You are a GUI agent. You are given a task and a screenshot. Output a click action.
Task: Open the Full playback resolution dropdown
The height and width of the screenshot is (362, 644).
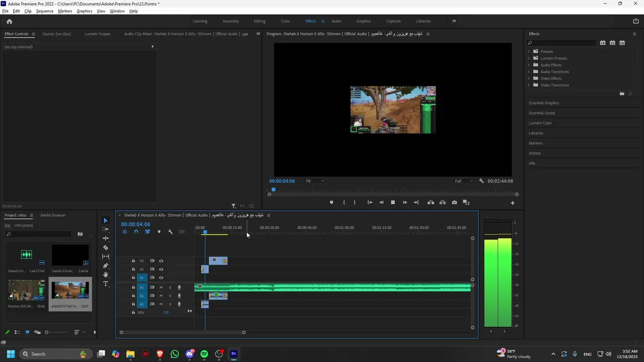pos(464,181)
